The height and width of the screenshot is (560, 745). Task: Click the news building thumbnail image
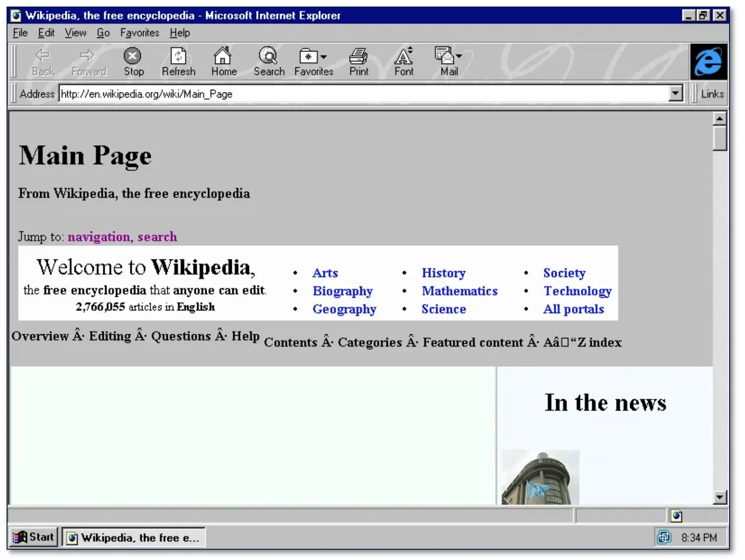tap(540, 477)
